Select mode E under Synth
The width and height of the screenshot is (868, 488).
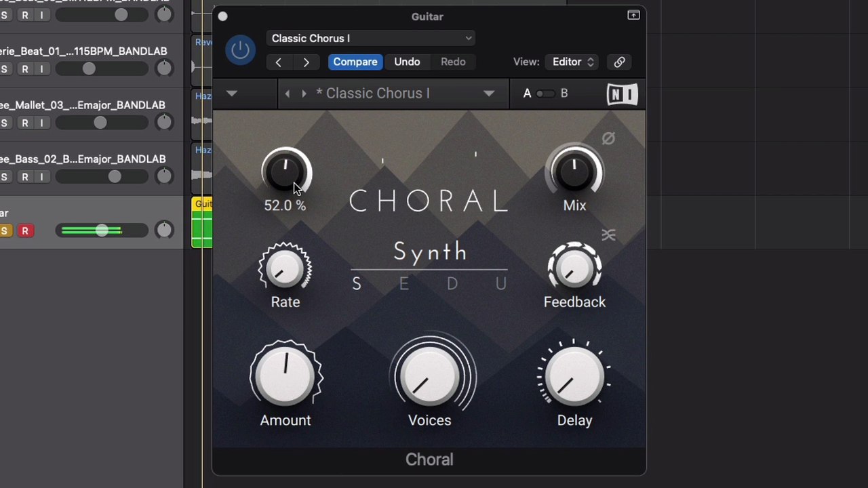(404, 284)
